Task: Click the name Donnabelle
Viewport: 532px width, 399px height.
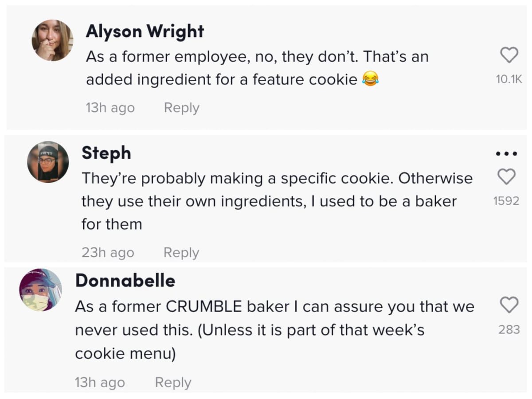Action: (125, 280)
